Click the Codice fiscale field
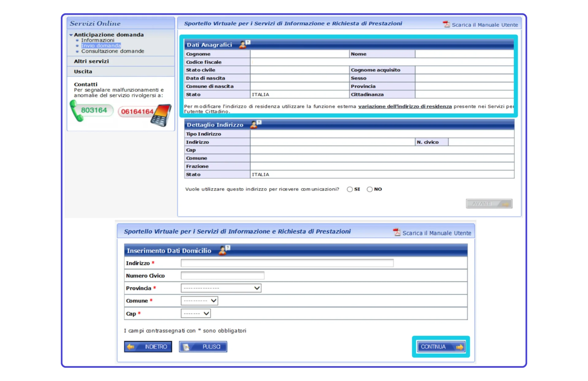Viewport: 588px width, 381px height. [x=382, y=62]
